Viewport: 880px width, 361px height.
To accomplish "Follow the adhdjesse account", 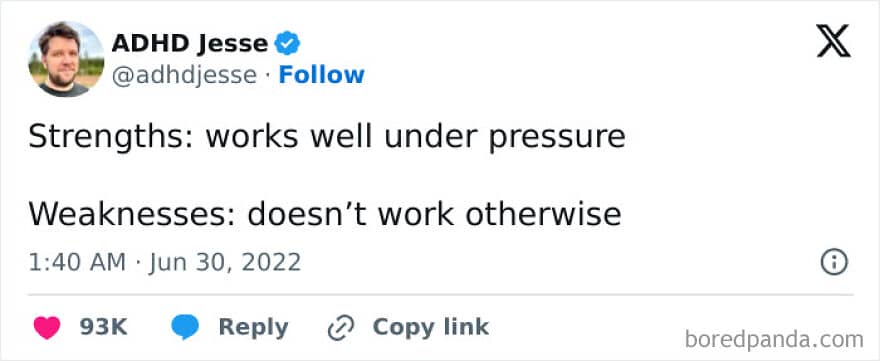I will coord(322,75).
